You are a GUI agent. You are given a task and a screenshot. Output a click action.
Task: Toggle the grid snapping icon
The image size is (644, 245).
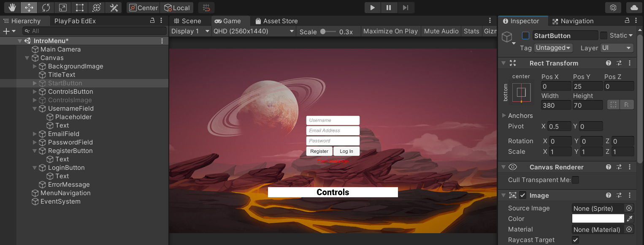point(206,8)
